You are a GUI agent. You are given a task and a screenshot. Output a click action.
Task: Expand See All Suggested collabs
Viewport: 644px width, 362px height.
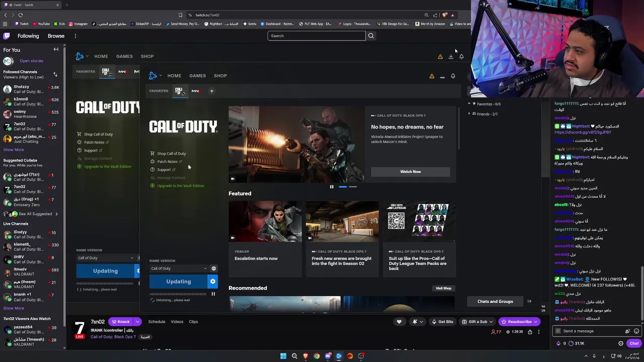coord(35,214)
